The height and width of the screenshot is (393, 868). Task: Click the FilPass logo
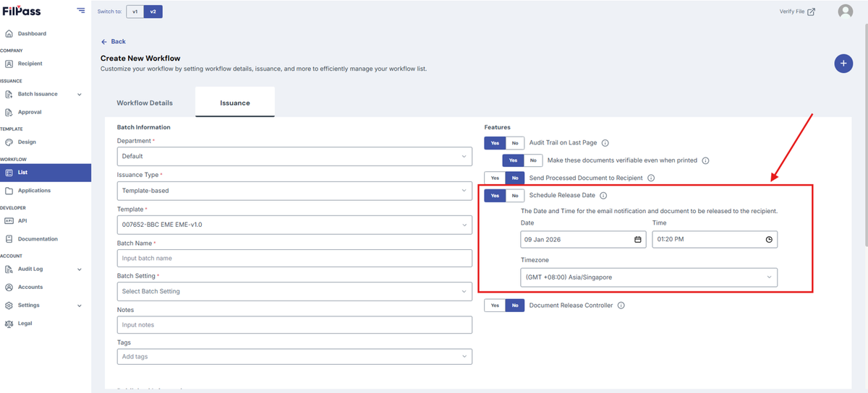(x=21, y=11)
